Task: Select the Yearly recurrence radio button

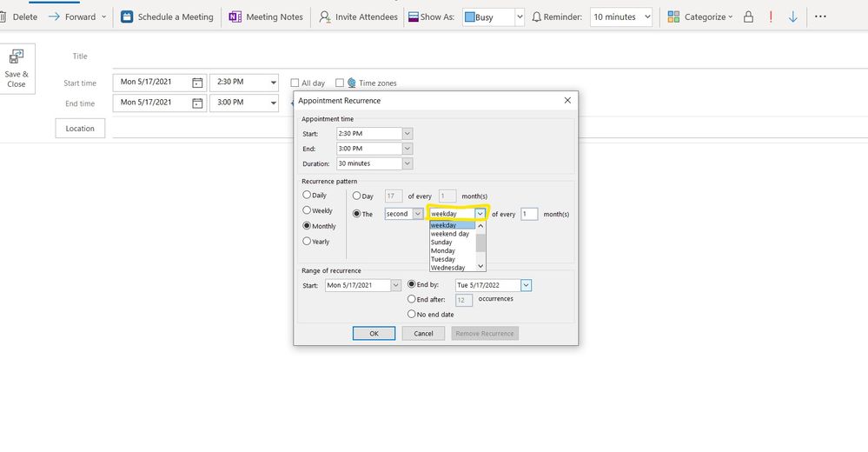Action: pyautogui.click(x=306, y=241)
